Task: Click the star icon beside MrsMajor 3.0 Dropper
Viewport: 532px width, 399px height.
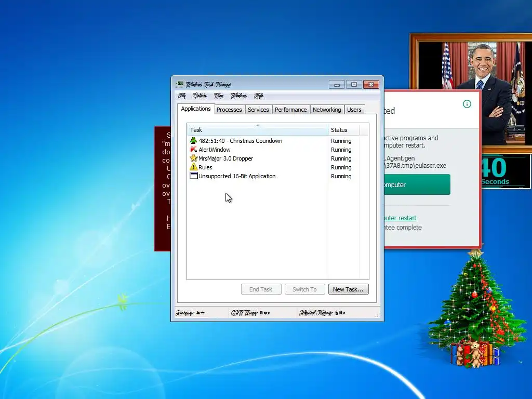Action: [193, 158]
